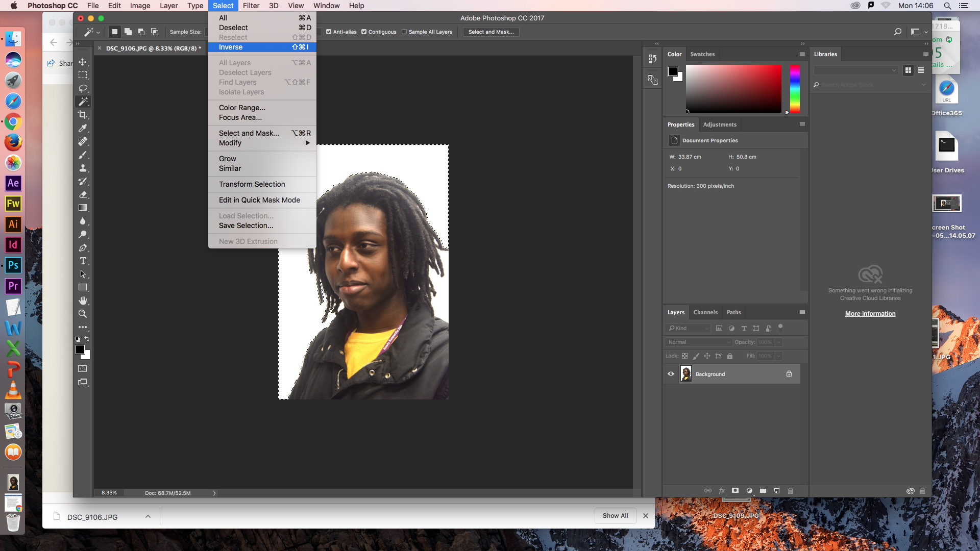Image resolution: width=980 pixels, height=551 pixels.
Task: Hide the Background layer with eye icon
Action: tap(671, 374)
